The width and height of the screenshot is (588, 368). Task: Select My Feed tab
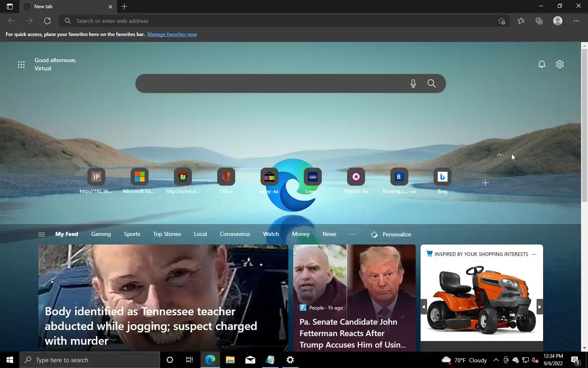click(x=67, y=234)
